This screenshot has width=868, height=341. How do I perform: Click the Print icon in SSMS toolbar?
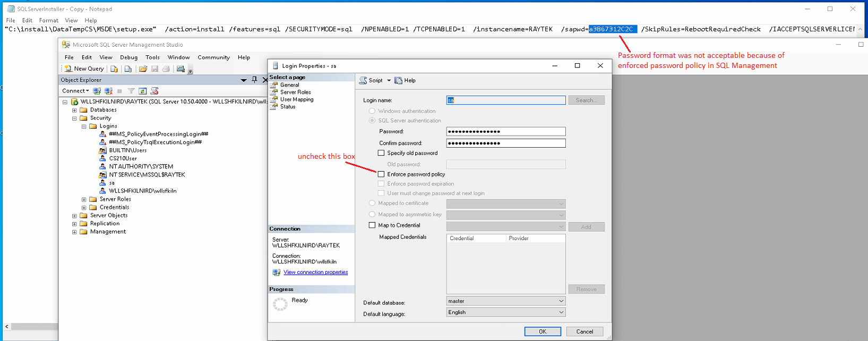(166, 69)
